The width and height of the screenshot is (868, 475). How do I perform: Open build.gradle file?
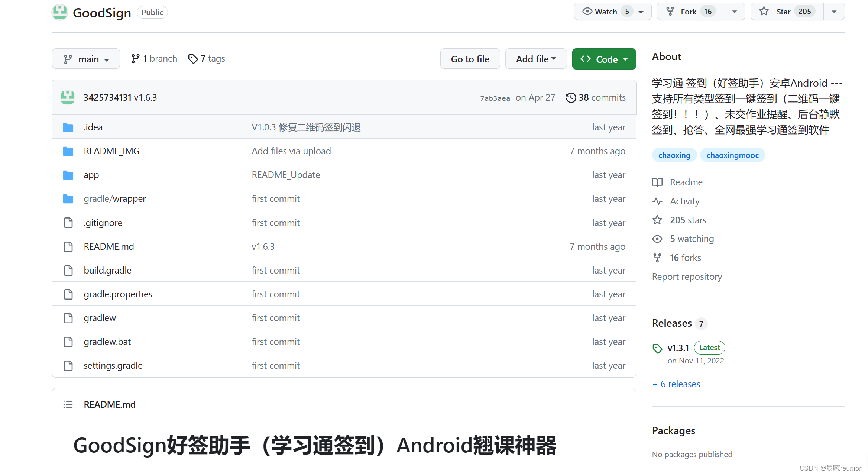coord(108,270)
